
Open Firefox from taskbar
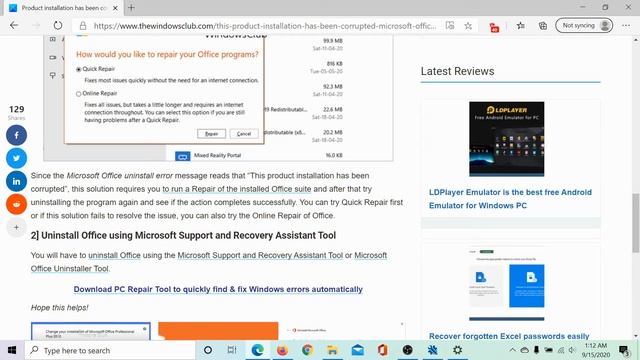coord(282,350)
